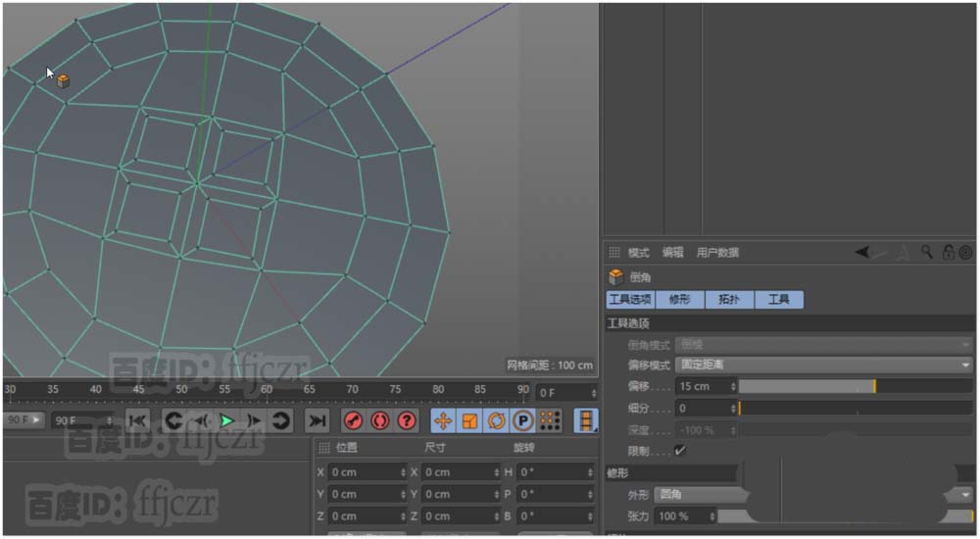Open the 修形 tab

[x=679, y=300]
